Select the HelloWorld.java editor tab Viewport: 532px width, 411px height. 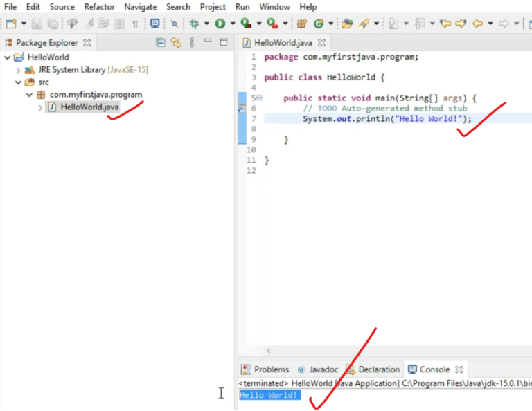point(283,43)
